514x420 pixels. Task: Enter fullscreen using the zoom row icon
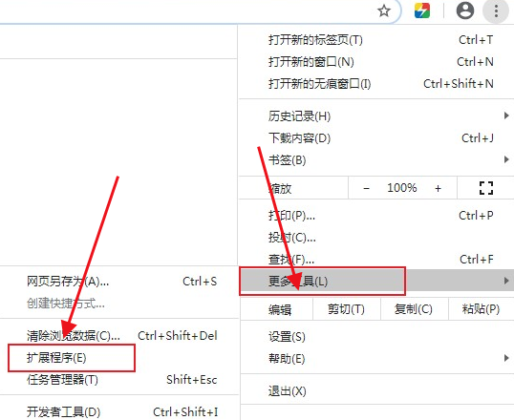[485, 188]
